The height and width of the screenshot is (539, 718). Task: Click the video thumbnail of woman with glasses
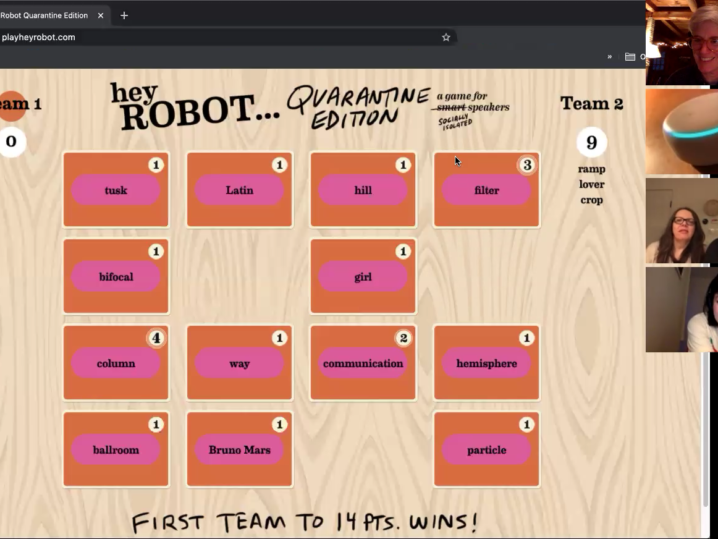pyautogui.click(x=681, y=222)
